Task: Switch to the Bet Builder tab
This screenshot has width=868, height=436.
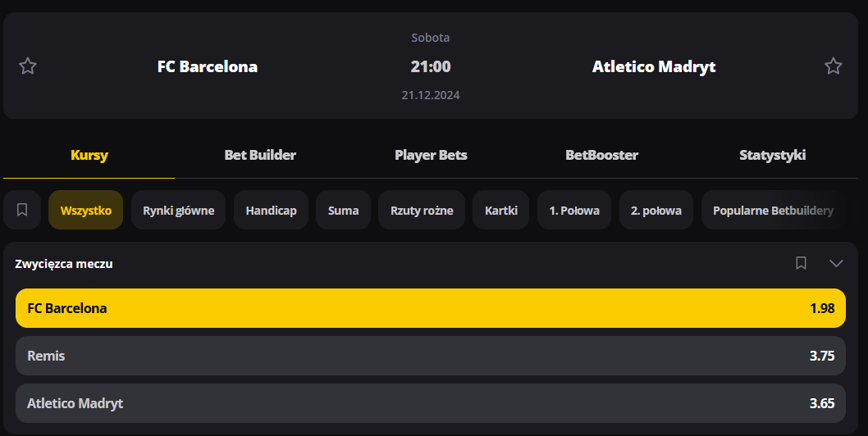Action: click(x=260, y=155)
